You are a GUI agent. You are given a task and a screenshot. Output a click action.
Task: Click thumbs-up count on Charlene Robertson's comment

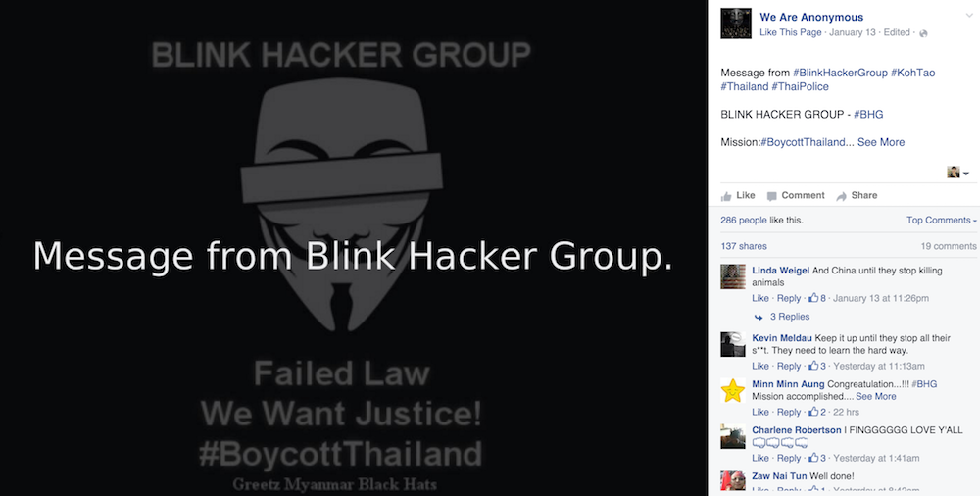click(x=817, y=459)
